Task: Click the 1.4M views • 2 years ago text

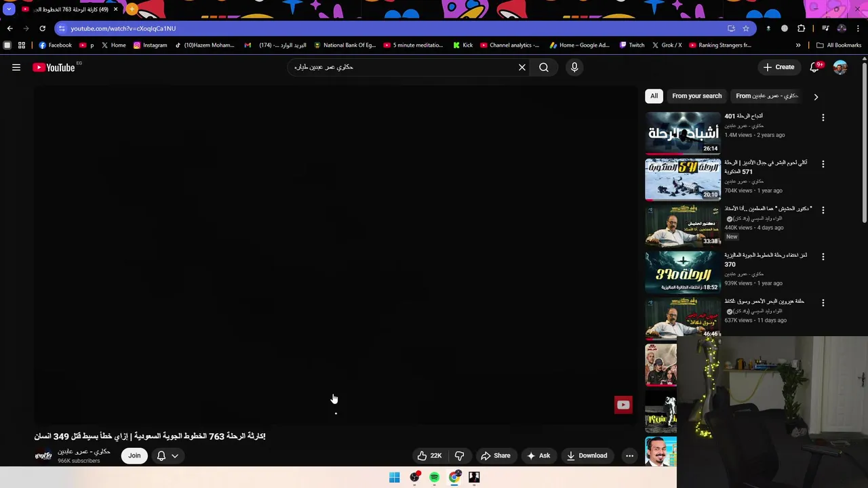Action: pos(755,135)
